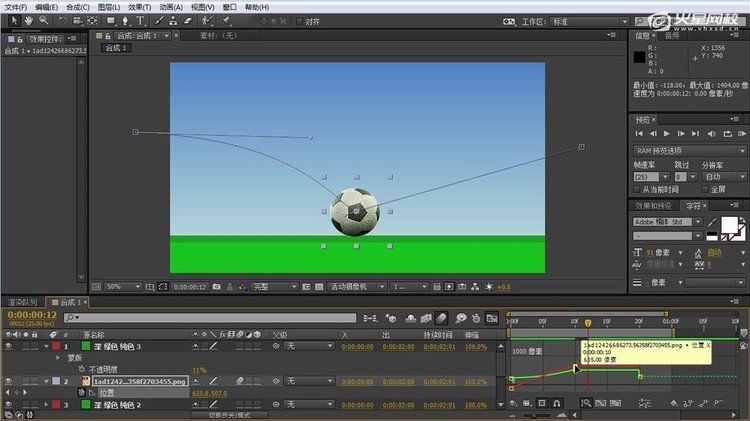Click the opacity value 11%
Image resolution: width=750 pixels, height=421 pixels.
coord(199,370)
